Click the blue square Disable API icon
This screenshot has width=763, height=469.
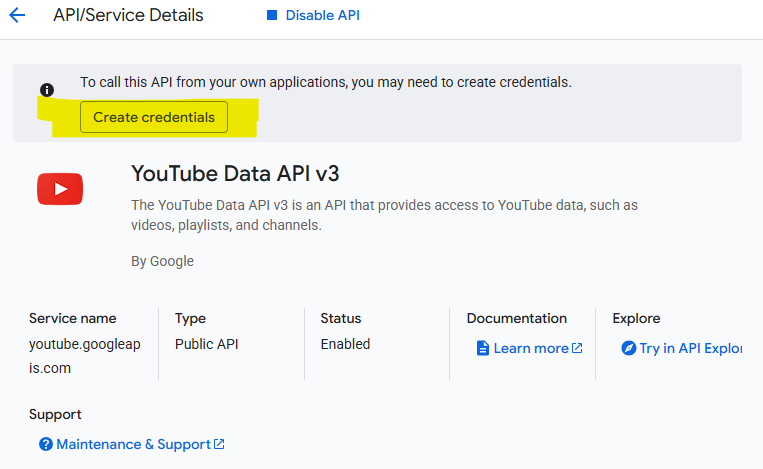pos(272,15)
